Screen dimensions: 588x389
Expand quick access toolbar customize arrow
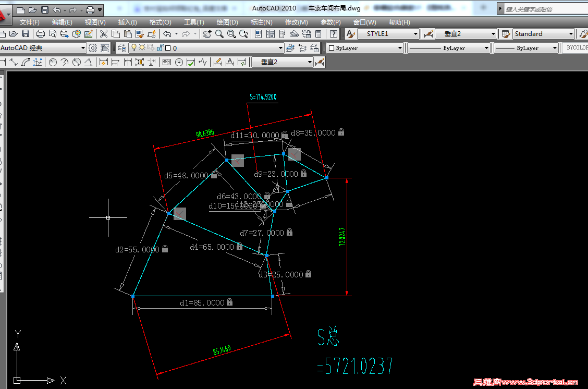coord(100,10)
